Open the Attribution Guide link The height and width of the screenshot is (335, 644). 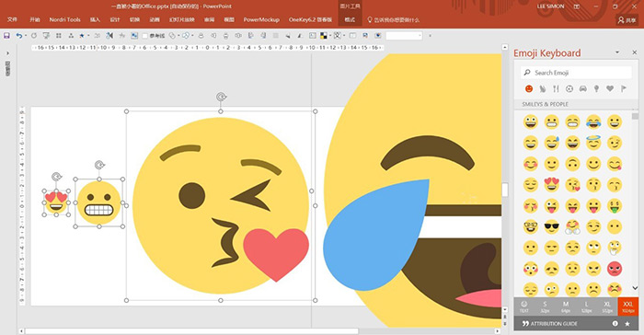[549, 323]
